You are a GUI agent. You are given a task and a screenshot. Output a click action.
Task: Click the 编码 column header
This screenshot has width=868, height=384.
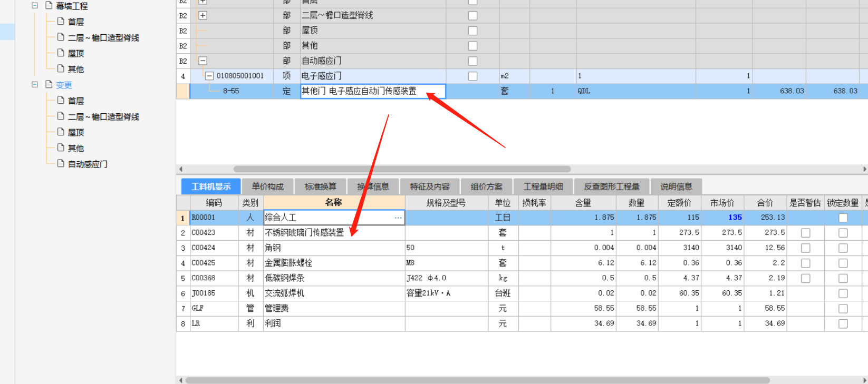coord(214,202)
